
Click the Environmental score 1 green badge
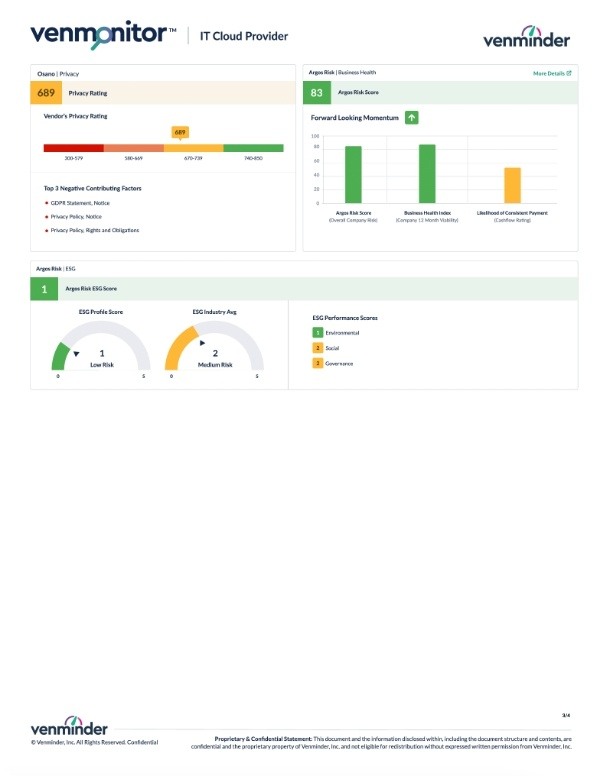tap(318, 333)
